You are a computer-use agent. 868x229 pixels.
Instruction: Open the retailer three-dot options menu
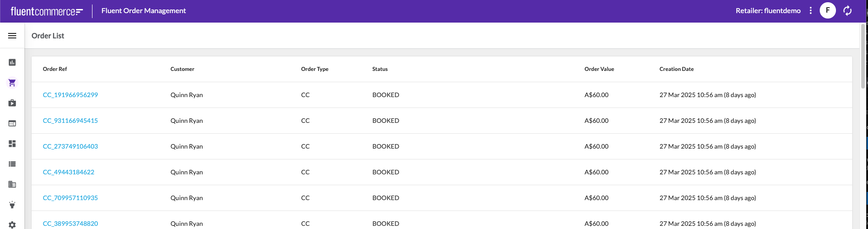tap(810, 10)
